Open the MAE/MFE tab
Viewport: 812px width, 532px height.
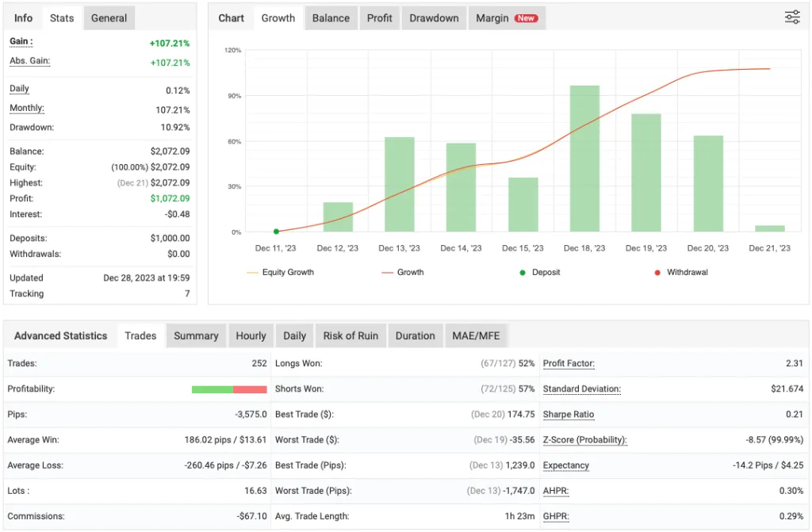pyautogui.click(x=476, y=335)
